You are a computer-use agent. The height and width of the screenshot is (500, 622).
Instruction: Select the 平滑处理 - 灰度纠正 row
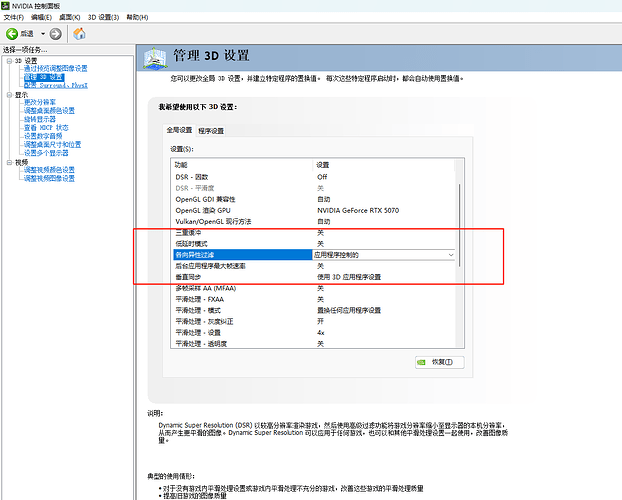[313, 321]
